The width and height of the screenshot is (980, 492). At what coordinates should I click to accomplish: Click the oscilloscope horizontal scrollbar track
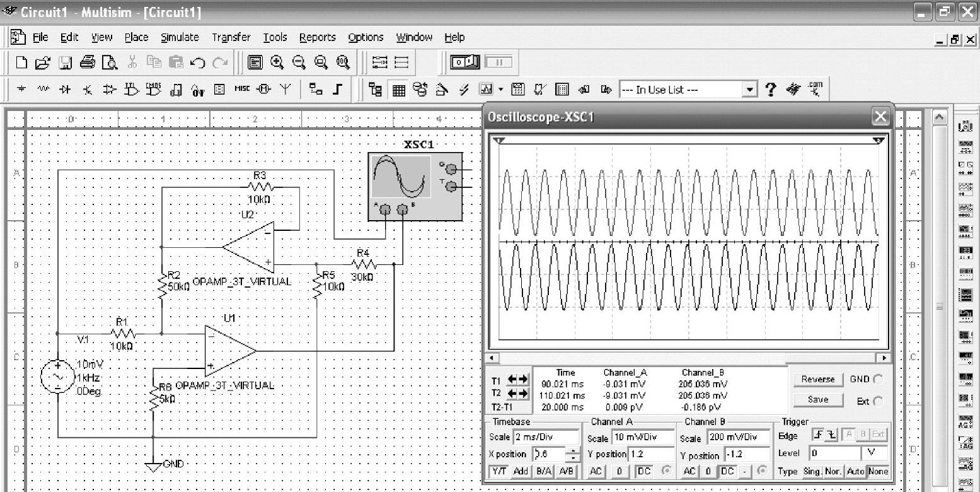point(630,358)
